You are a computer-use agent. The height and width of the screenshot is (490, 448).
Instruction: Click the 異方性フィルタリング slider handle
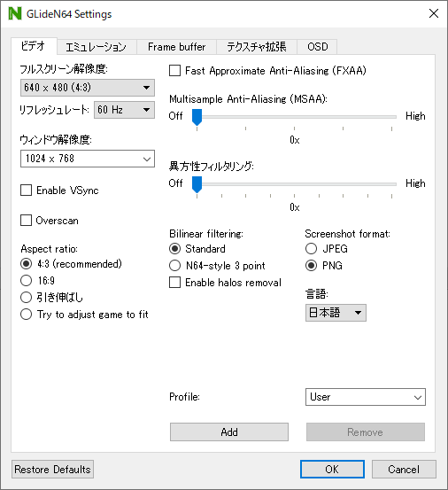tap(197, 184)
